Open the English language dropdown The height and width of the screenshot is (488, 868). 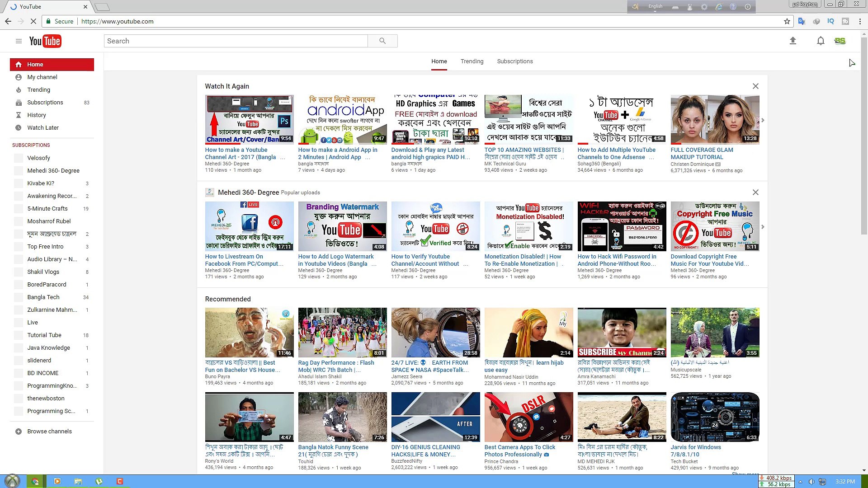coord(655,6)
